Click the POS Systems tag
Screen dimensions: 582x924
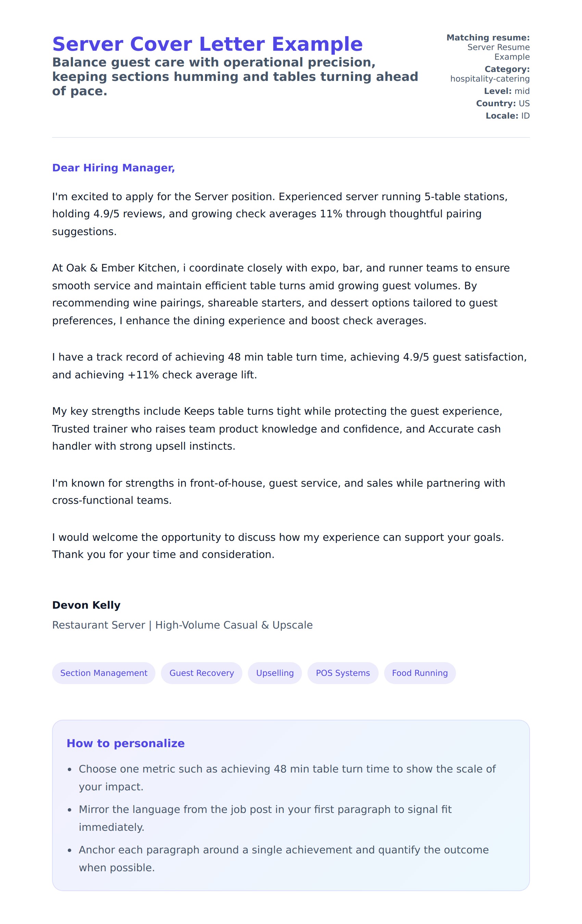click(342, 673)
